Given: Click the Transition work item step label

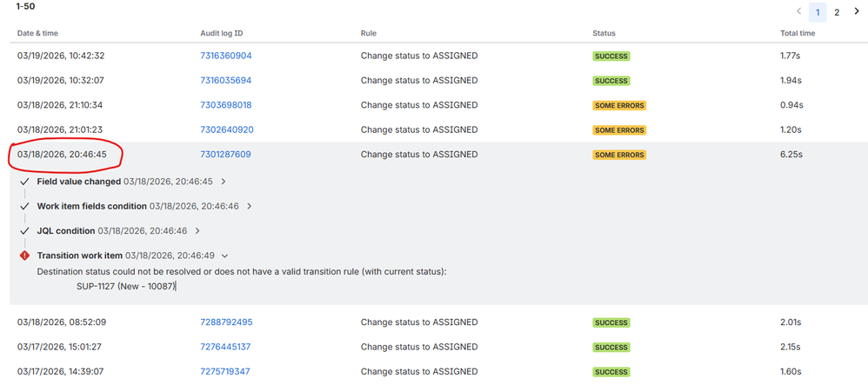Looking at the screenshot, I should [x=80, y=256].
